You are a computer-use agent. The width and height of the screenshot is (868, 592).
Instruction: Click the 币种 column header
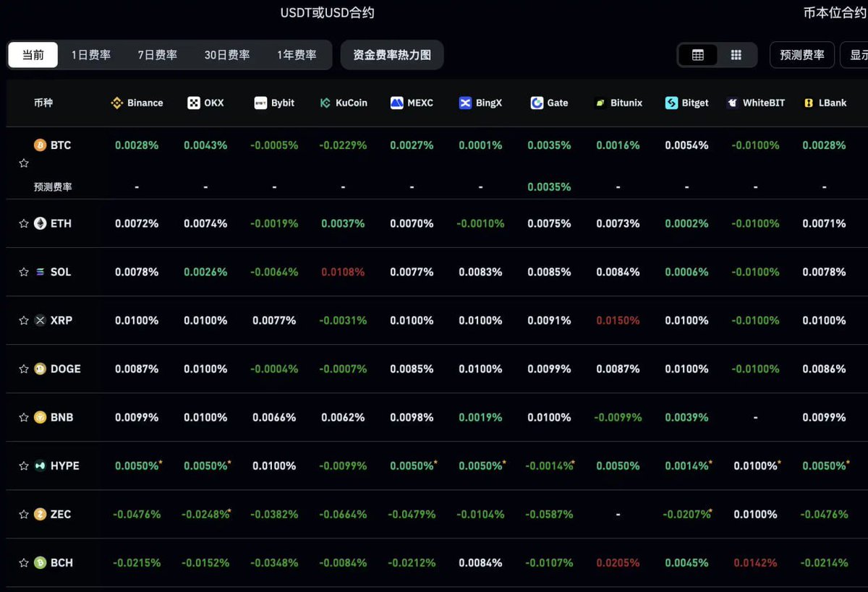pos(43,103)
